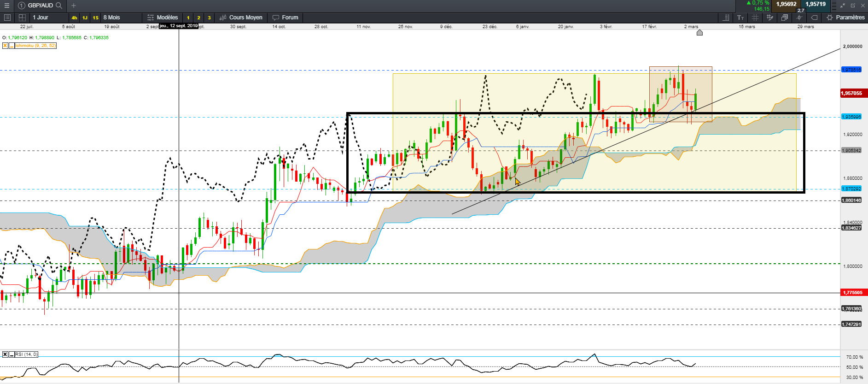Click the 20 janv. date on time axis
Screen dimensions: 868x384
(566, 27)
